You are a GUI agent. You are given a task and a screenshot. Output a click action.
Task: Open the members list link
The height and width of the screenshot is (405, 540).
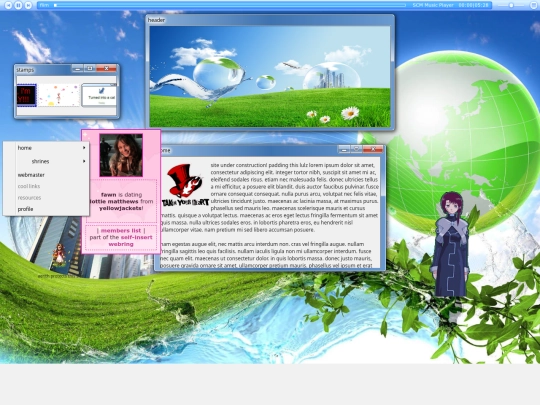coord(121,230)
